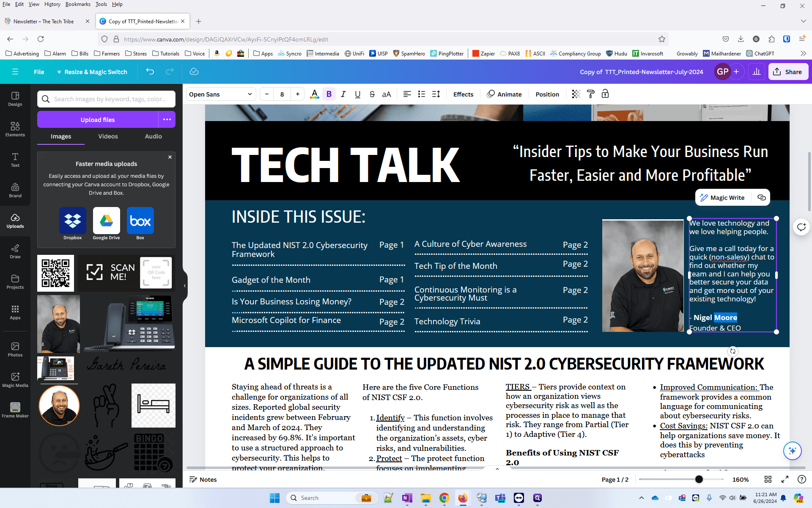Open the Draw sidebar panel
812x508 pixels.
click(x=15, y=251)
